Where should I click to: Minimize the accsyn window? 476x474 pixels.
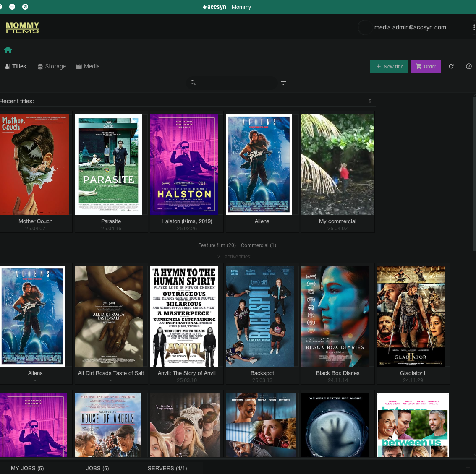coord(12,7)
